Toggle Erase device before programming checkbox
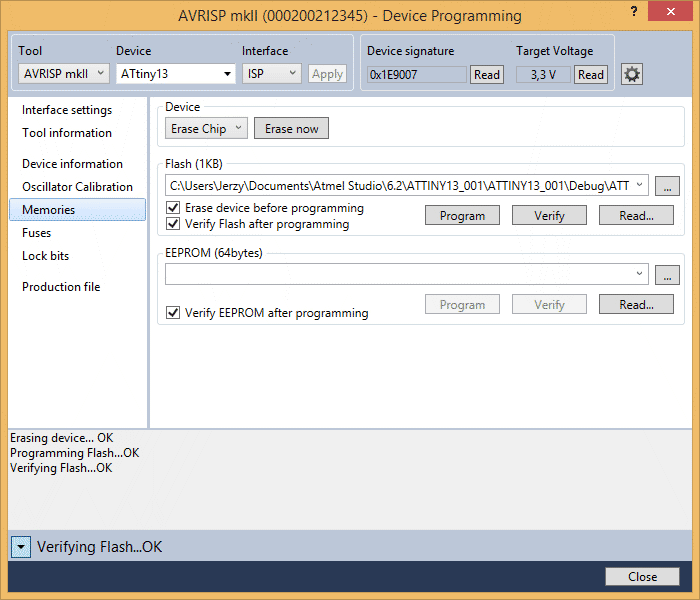Image resolution: width=700 pixels, height=600 pixels. pyautogui.click(x=173, y=208)
